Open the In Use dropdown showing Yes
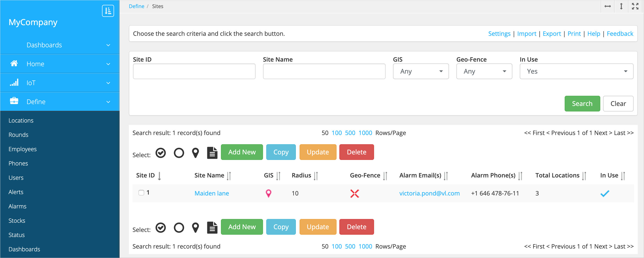644x258 pixels. 576,71
